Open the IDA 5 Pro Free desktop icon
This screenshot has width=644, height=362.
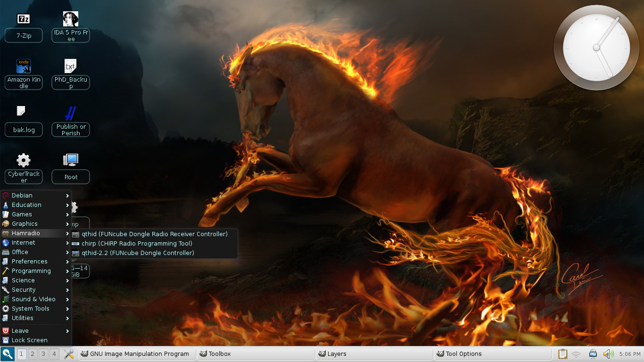[x=71, y=19]
